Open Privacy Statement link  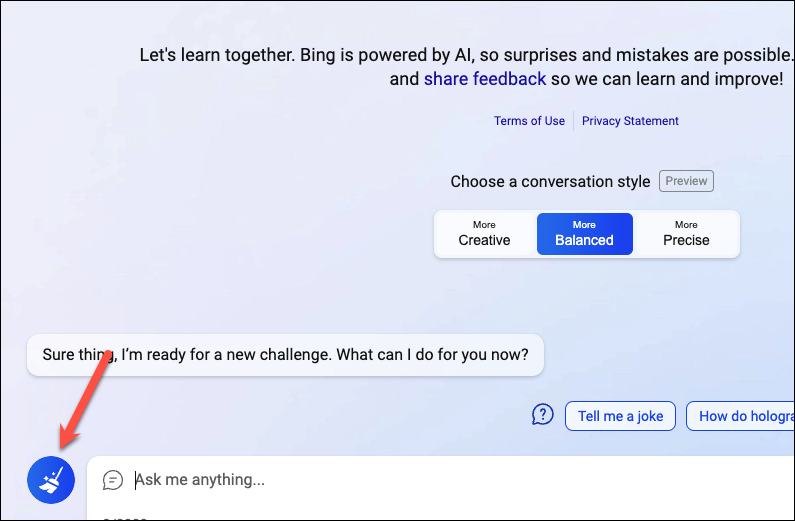[630, 121]
